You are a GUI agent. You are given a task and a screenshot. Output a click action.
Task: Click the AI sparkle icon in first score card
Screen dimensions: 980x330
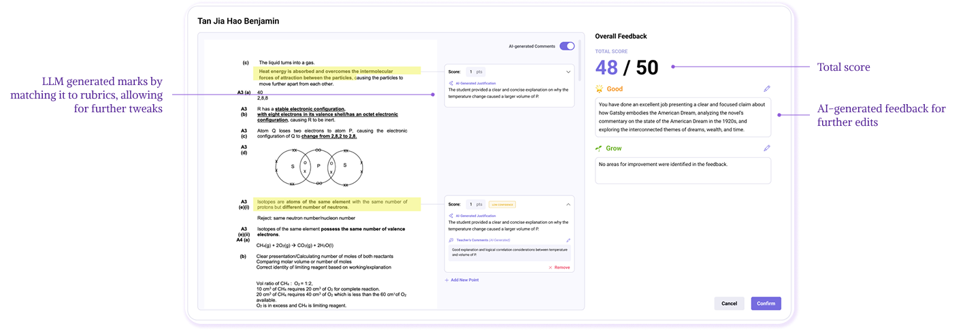tap(451, 83)
